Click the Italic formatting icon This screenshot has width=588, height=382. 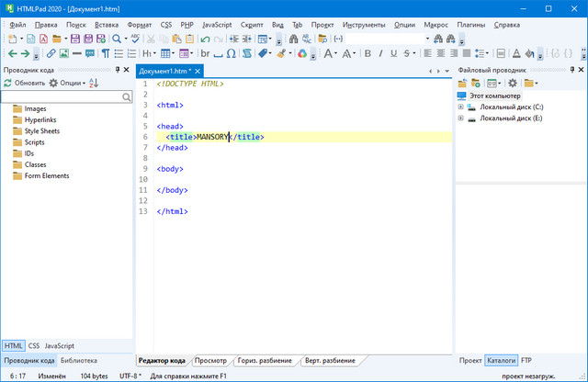coord(381,54)
